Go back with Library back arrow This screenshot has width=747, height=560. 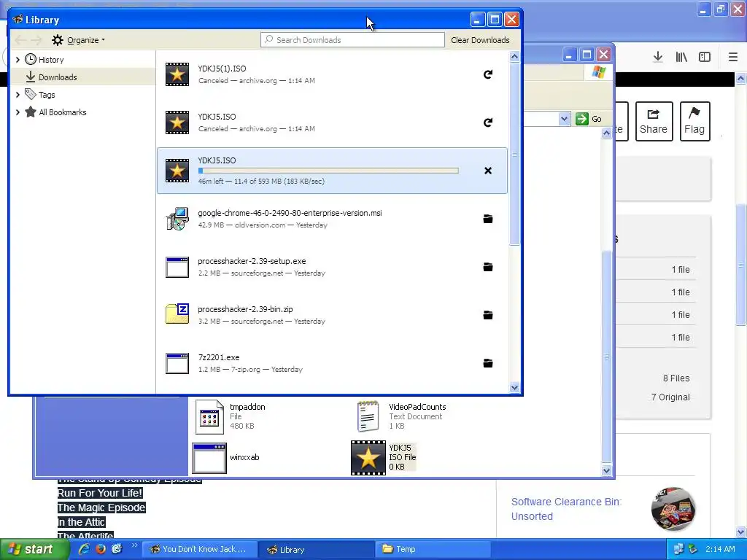point(20,40)
